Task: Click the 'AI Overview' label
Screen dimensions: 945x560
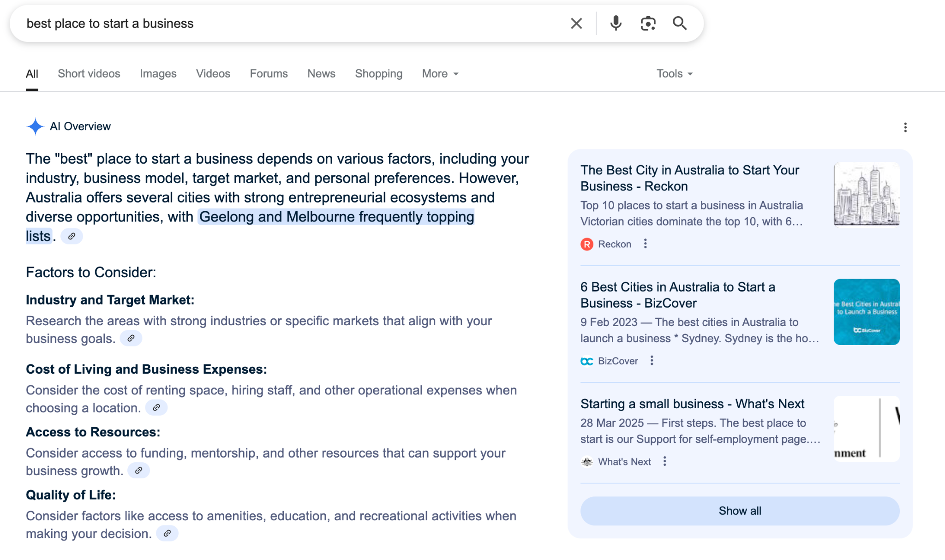Action: tap(80, 126)
